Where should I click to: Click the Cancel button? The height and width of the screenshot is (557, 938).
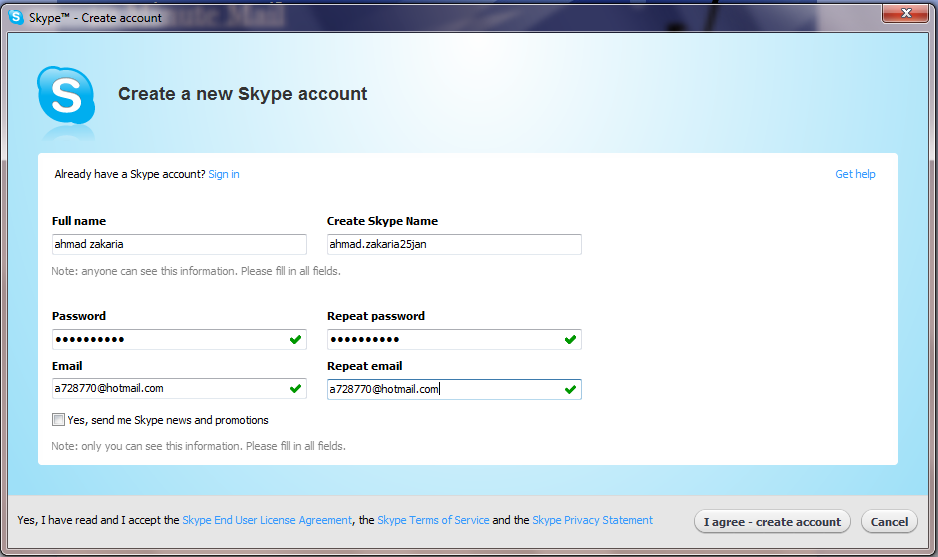point(889,522)
